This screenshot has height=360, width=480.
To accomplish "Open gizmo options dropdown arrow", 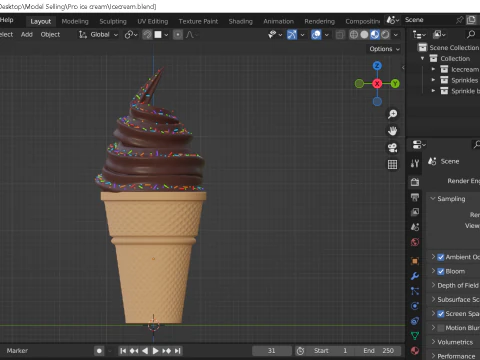I will (302, 35).
